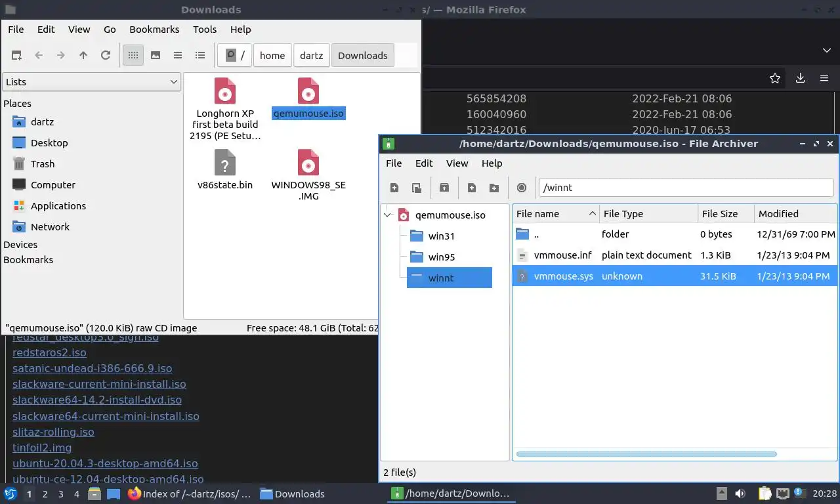Click the 'Downloads' path bar button
Image resolution: width=840 pixels, height=504 pixels.
click(363, 56)
